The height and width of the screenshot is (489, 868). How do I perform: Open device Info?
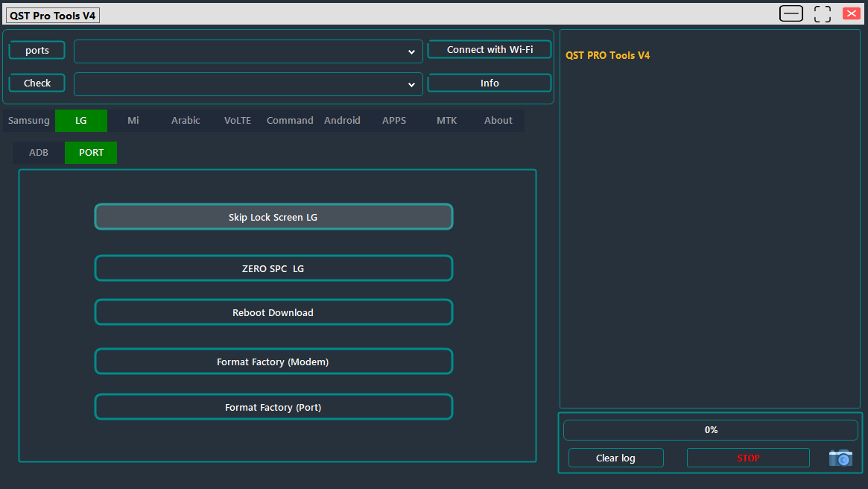490,83
